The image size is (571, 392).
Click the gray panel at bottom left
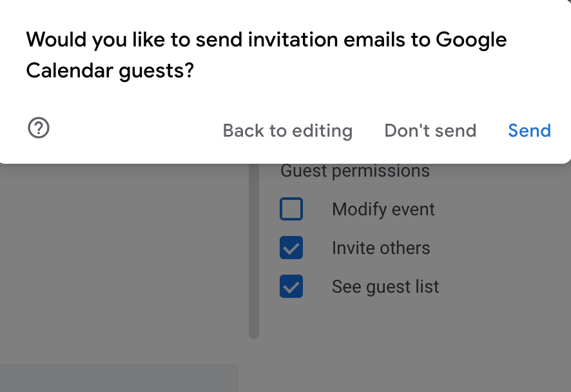click(116, 378)
